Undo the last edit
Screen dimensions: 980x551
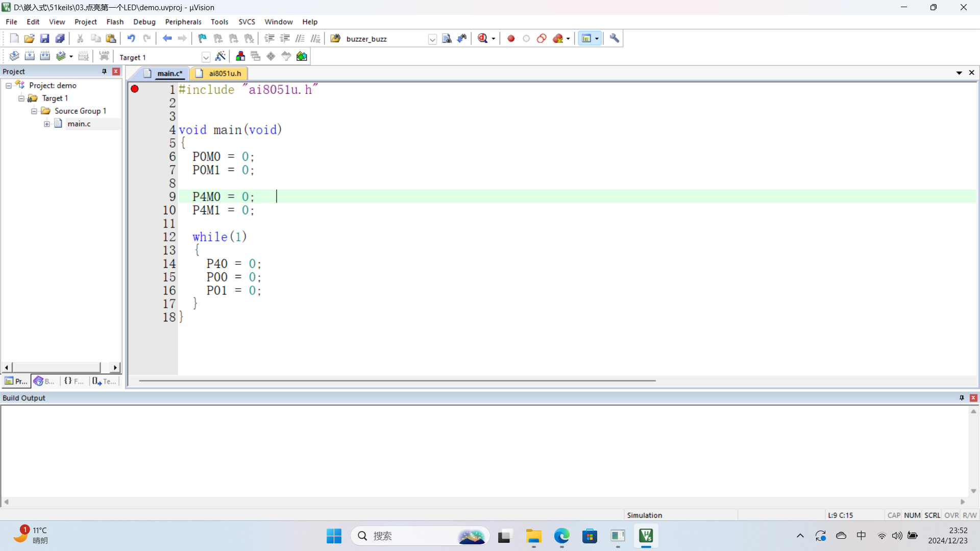point(131,38)
